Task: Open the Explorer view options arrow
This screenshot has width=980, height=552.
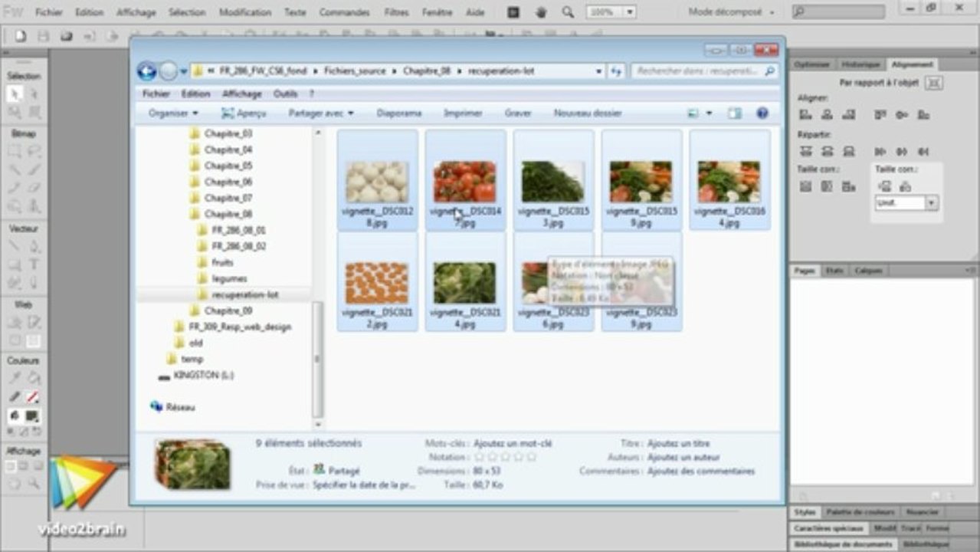Action: pos(709,113)
